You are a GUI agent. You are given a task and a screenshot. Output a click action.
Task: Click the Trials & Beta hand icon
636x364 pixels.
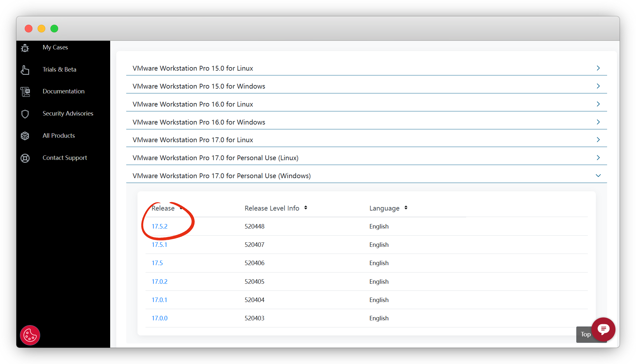(25, 70)
